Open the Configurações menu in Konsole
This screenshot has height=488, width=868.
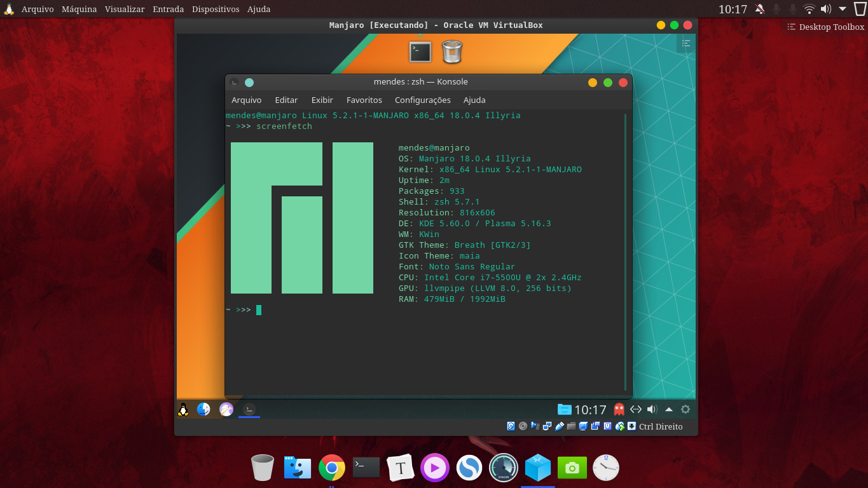tap(423, 100)
